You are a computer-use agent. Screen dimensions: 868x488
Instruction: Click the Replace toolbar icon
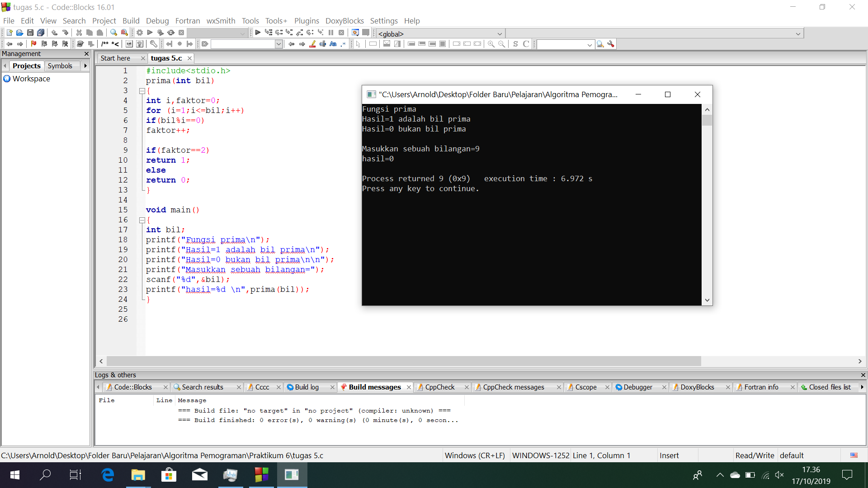point(124,33)
